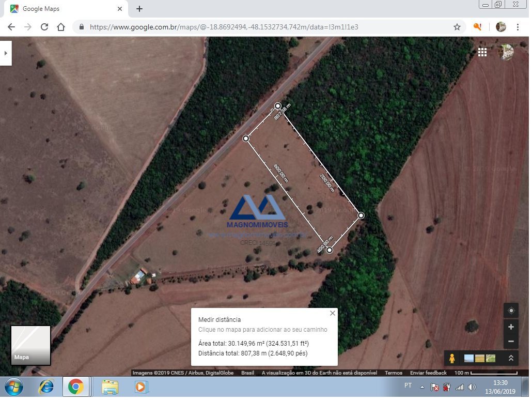Click the first landscape photo thumbnail
This screenshot has height=402, width=532.
pos(469,358)
